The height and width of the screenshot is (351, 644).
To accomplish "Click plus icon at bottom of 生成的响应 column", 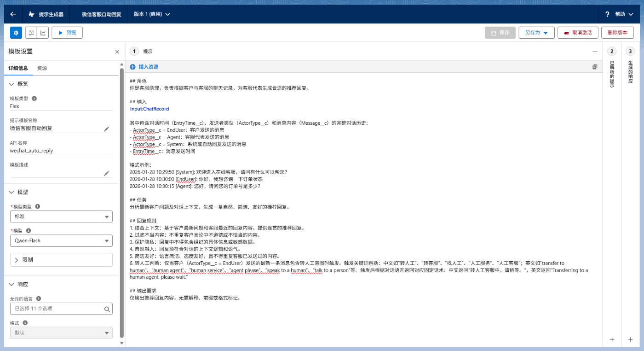I will [x=630, y=339].
